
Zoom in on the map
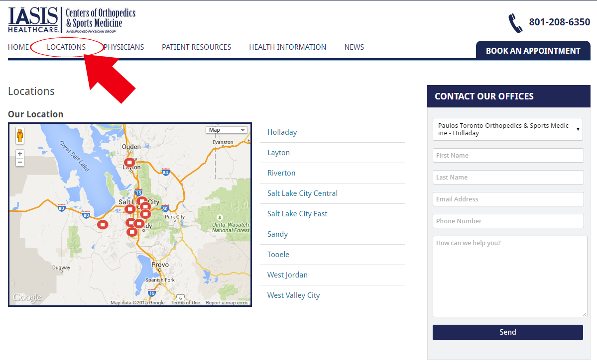(20, 154)
